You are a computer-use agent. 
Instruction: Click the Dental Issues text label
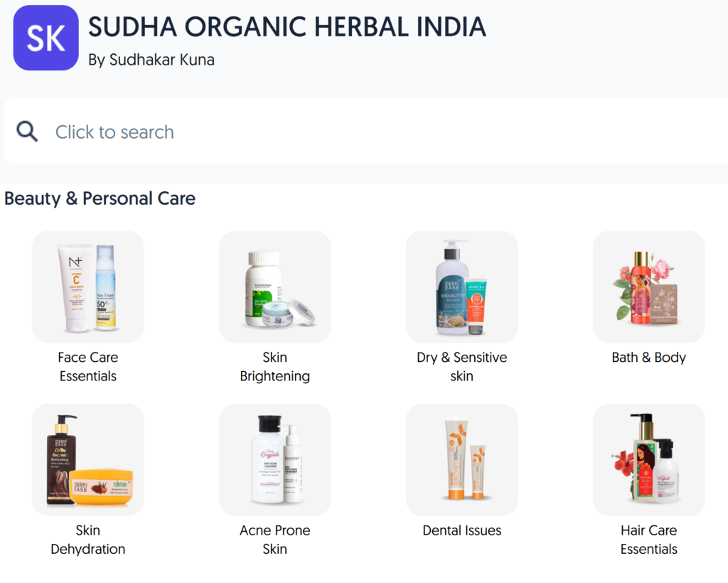[x=462, y=530]
